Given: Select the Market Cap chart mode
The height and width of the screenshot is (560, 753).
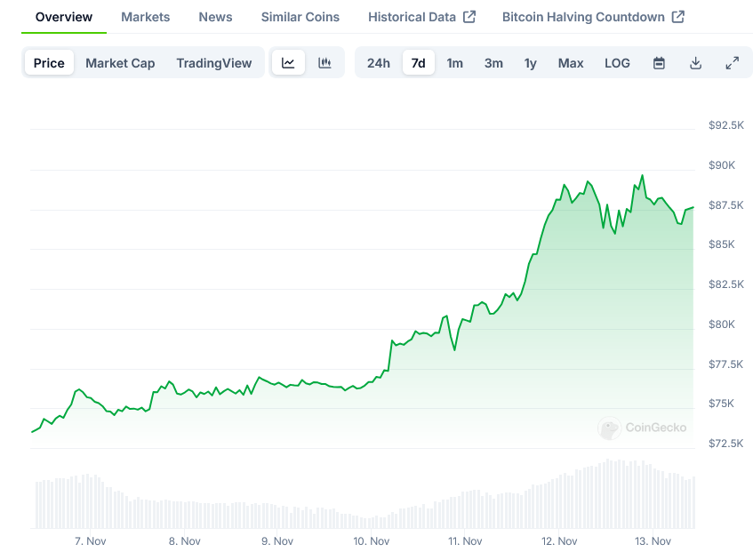Looking at the screenshot, I should (120, 63).
